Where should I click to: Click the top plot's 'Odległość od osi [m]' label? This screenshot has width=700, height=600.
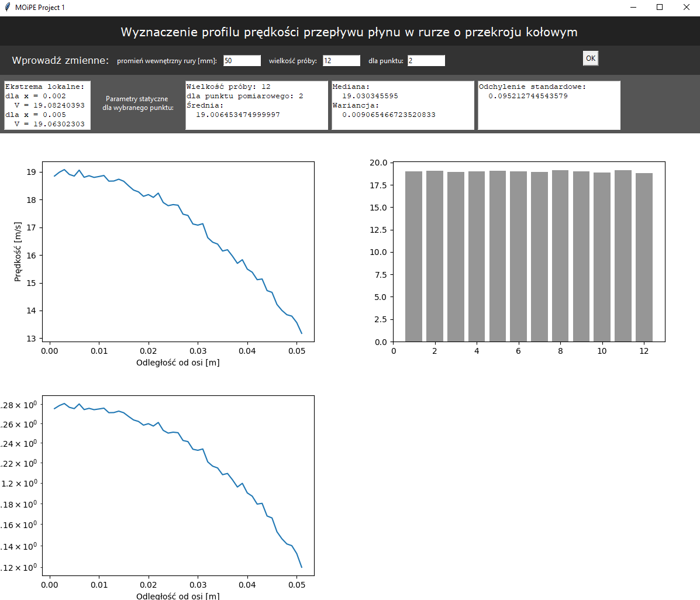[178, 363]
